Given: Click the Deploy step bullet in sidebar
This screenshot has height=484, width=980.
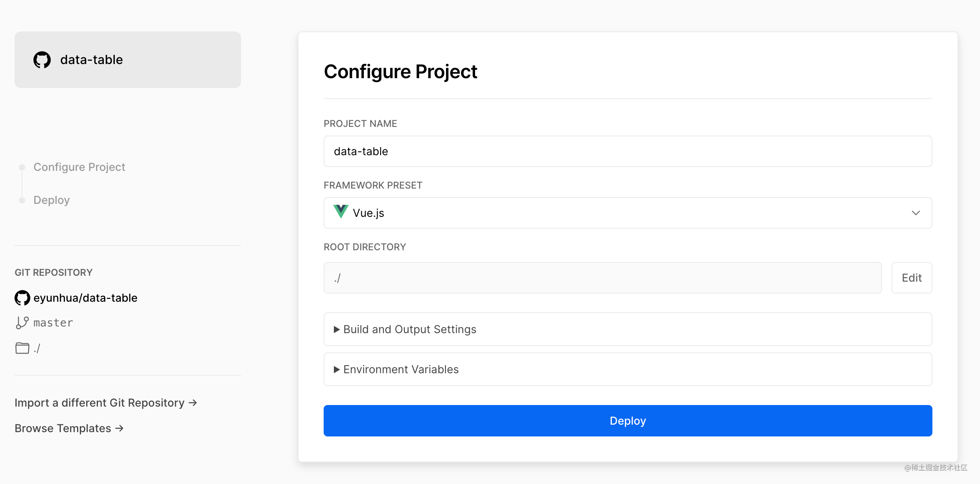Looking at the screenshot, I should (x=22, y=200).
